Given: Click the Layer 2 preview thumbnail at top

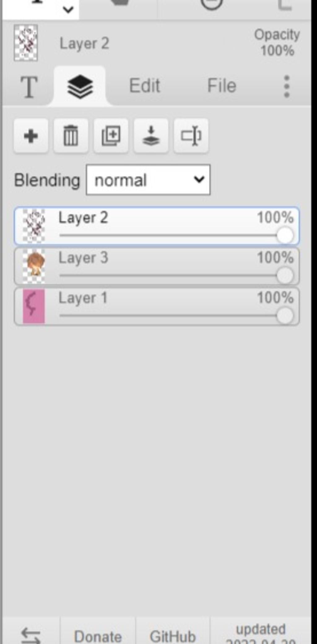Looking at the screenshot, I should [x=26, y=43].
